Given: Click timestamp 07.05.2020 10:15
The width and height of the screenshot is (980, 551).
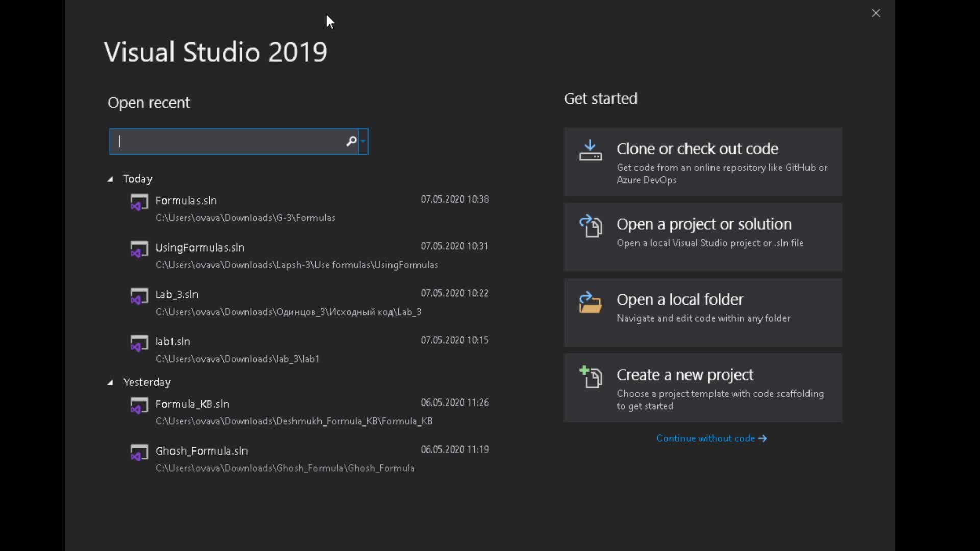Looking at the screenshot, I should 455,340.
